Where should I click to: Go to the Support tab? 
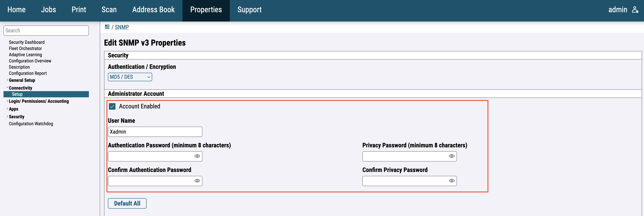click(249, 10)
